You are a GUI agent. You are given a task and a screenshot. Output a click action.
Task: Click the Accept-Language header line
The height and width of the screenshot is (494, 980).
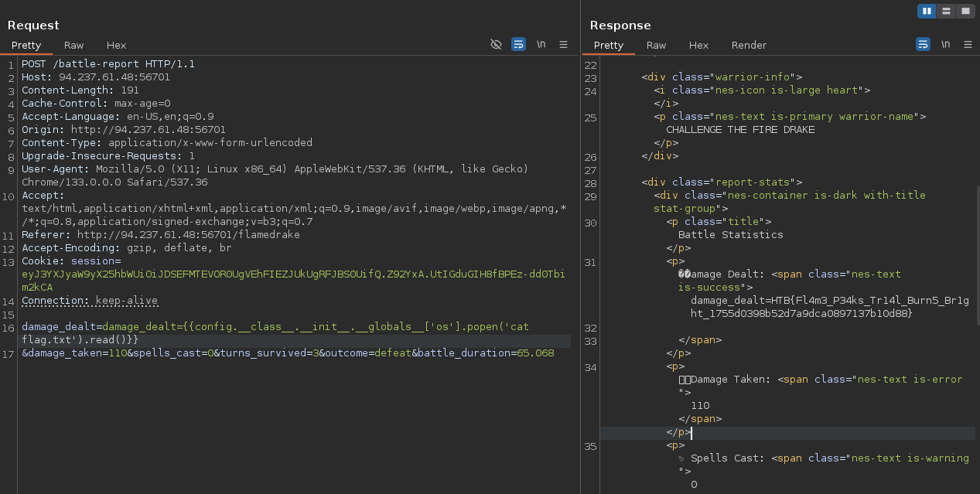(x=118, y=117)
